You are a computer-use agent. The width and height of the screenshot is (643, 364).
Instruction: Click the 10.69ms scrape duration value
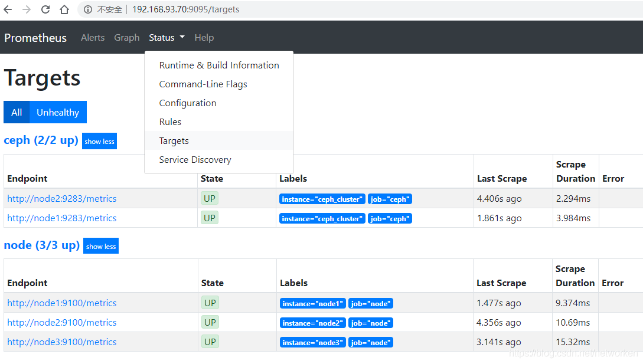pos(573,323)
